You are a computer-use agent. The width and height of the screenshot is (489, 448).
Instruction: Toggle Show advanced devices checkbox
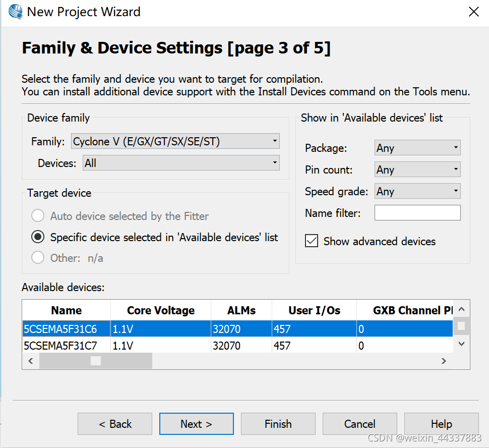312,241
